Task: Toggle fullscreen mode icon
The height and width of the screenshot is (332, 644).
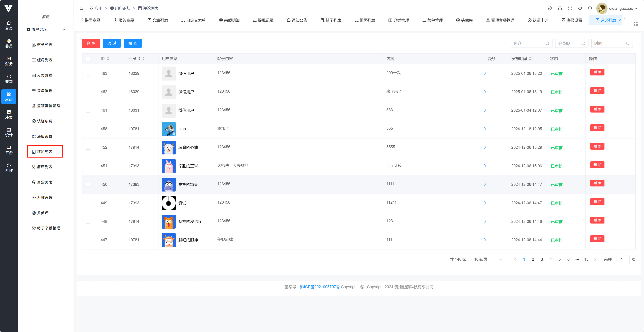Action: click(x=570, y=8)
